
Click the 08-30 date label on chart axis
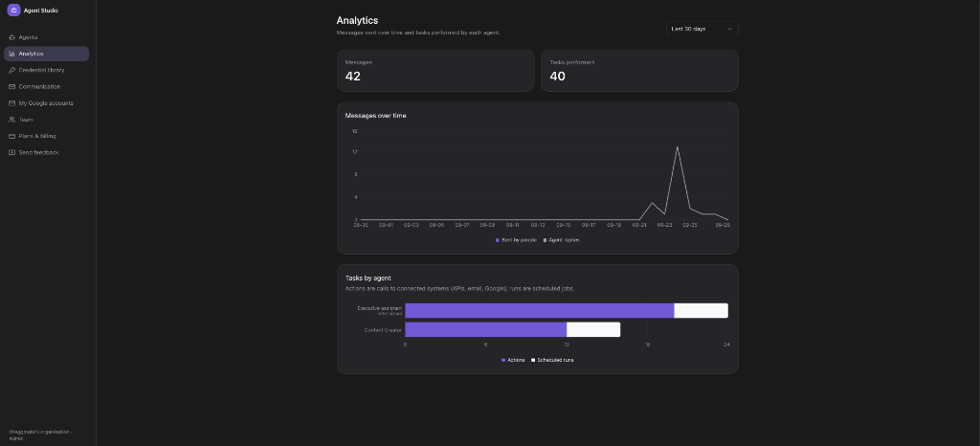pos(361,225)
